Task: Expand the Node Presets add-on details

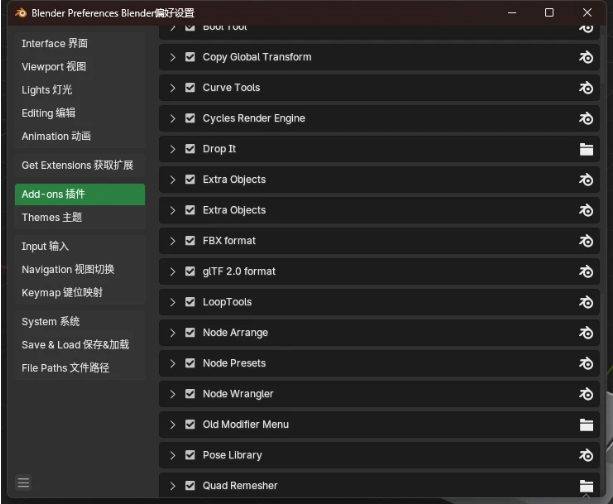Action: (x=172, y=364)
